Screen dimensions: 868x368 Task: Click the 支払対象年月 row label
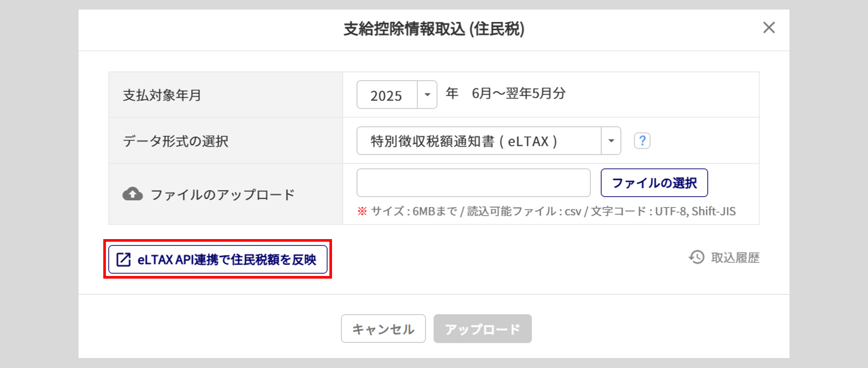click(162, 95)
